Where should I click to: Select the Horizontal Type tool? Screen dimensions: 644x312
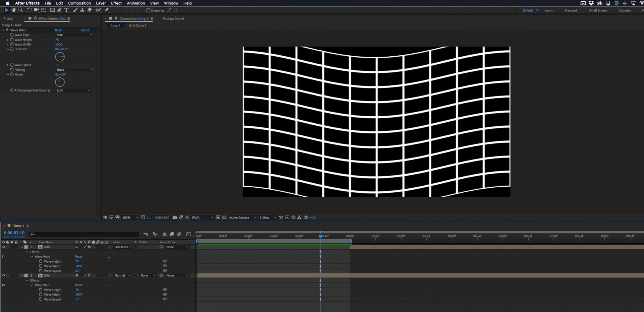tap(66, 10)
